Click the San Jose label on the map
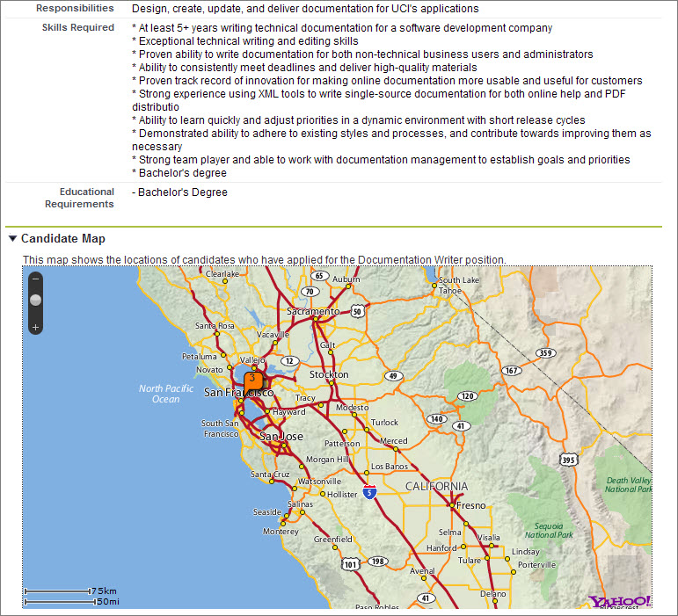 tap(281, 437)
